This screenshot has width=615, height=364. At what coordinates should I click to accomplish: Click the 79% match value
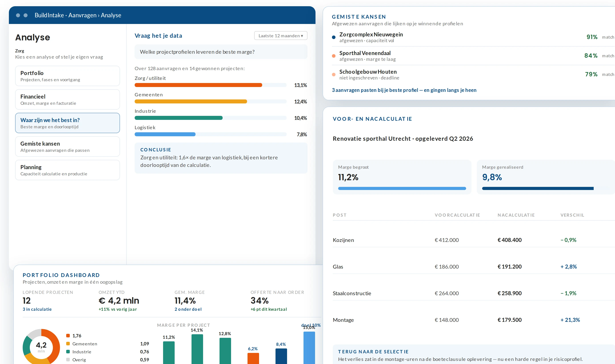pyautogui.click(x=591, y=74)
